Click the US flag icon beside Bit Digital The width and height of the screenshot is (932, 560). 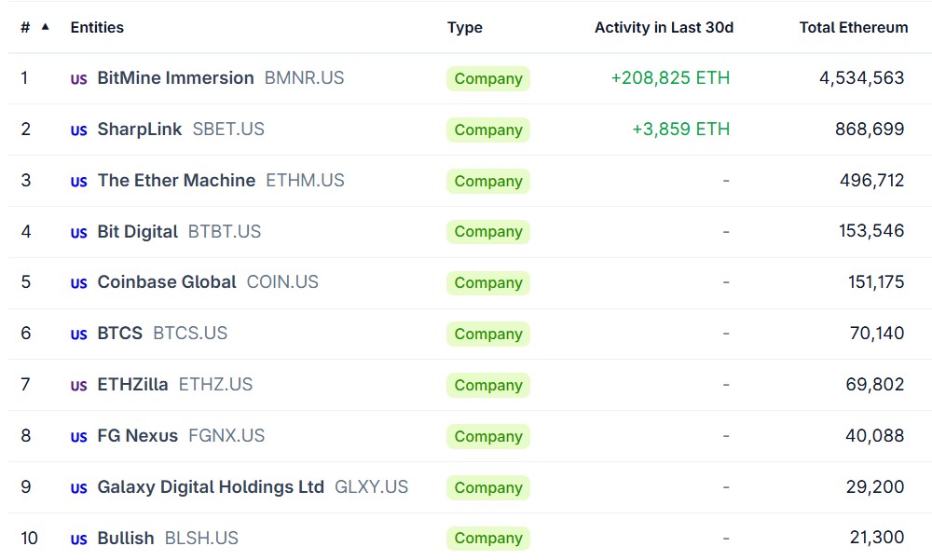click(x=78, y=232)
